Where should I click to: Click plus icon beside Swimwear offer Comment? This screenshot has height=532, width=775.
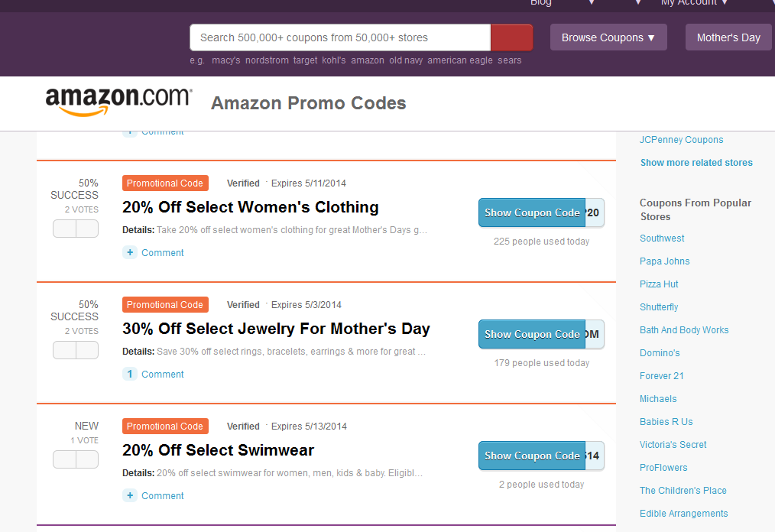[130, 496]
